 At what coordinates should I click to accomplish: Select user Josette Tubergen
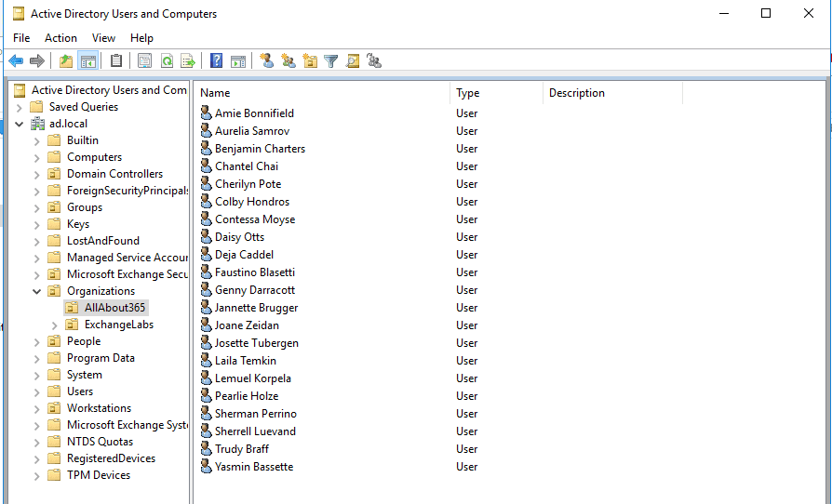pos(256,343)
